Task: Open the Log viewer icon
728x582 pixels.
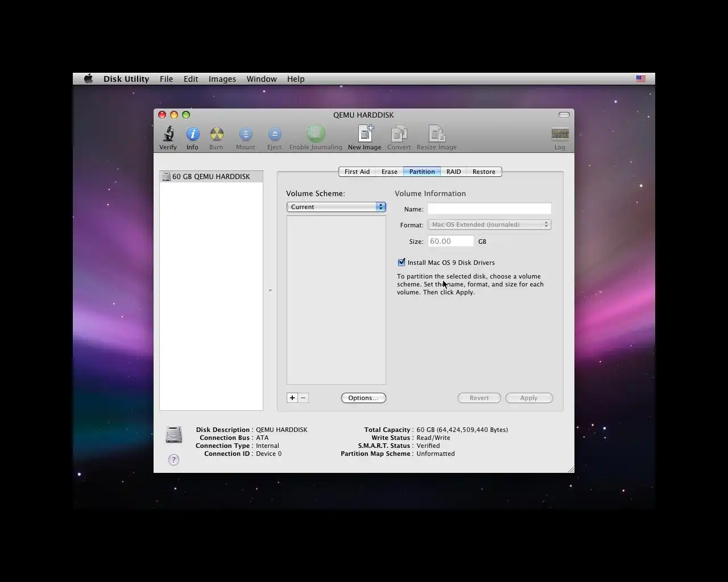Action: coord(560,134)
